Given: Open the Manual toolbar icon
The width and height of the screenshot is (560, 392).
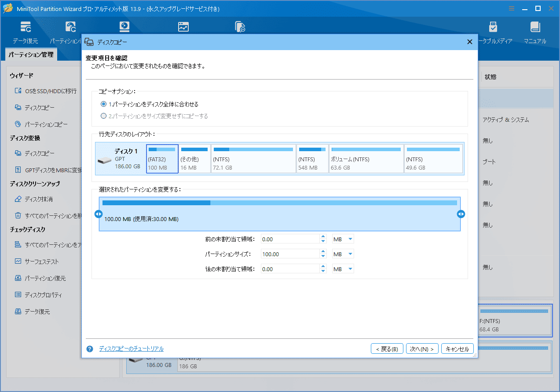Looking at the screenshot, I should coord(535,27).
